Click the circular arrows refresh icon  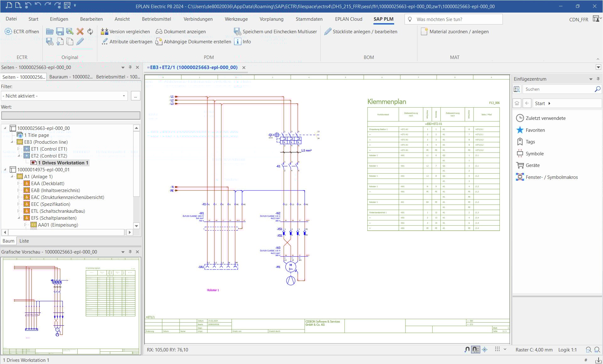(x=90, y=31)
